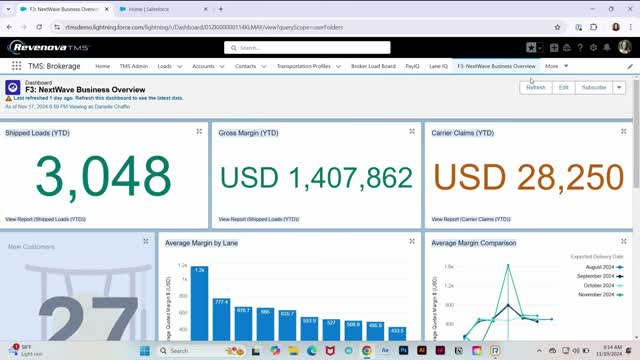640x360 pixels.
Task: Open the Windows Start menu
Action: click(144, 351)
